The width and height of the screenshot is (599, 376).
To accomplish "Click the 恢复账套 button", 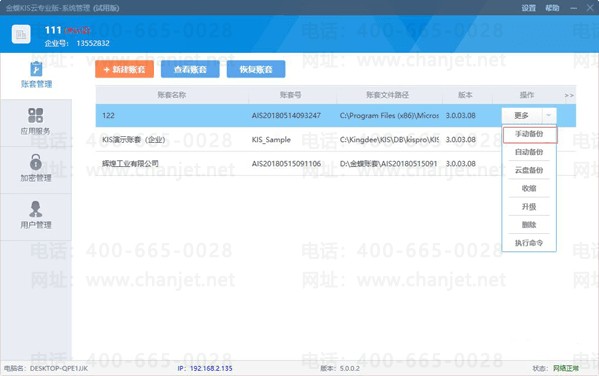I will [256, 69].
